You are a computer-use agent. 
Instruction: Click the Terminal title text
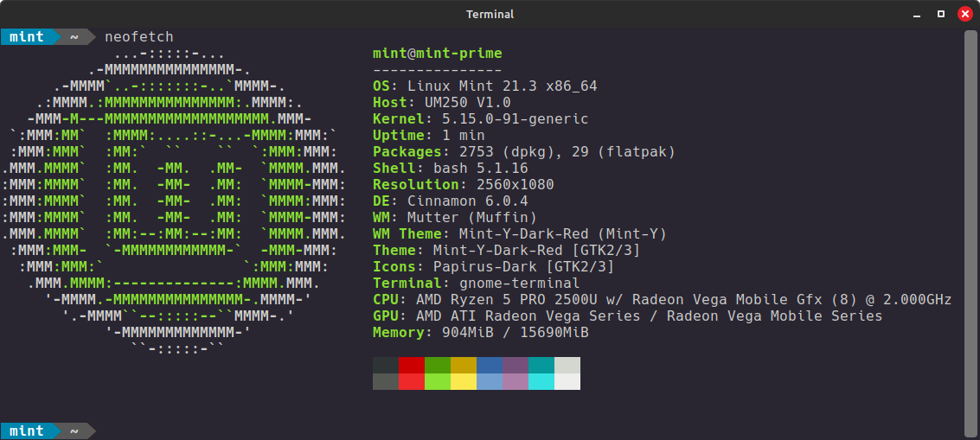(x=490, y=14)
